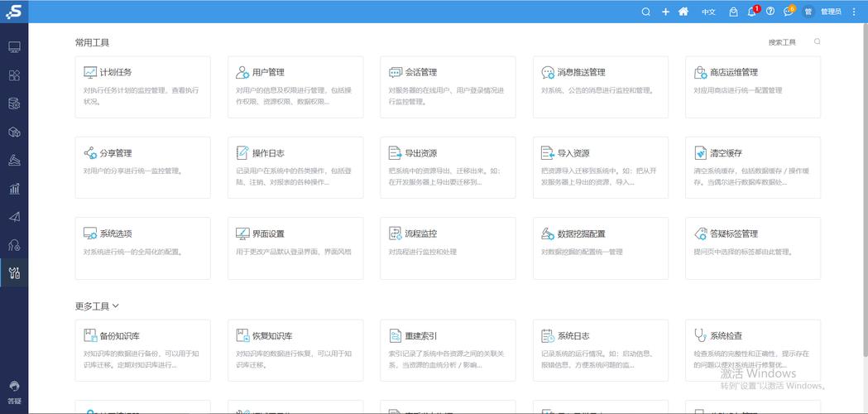Open the headset icon in left sidebar

(x=14, y=245)
